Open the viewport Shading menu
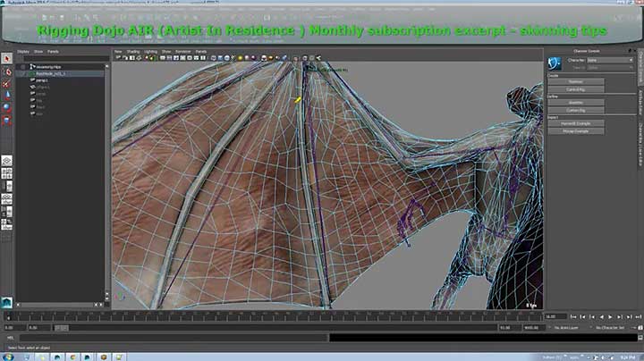This screenshot has height=361, width=644. coord(133,52)
